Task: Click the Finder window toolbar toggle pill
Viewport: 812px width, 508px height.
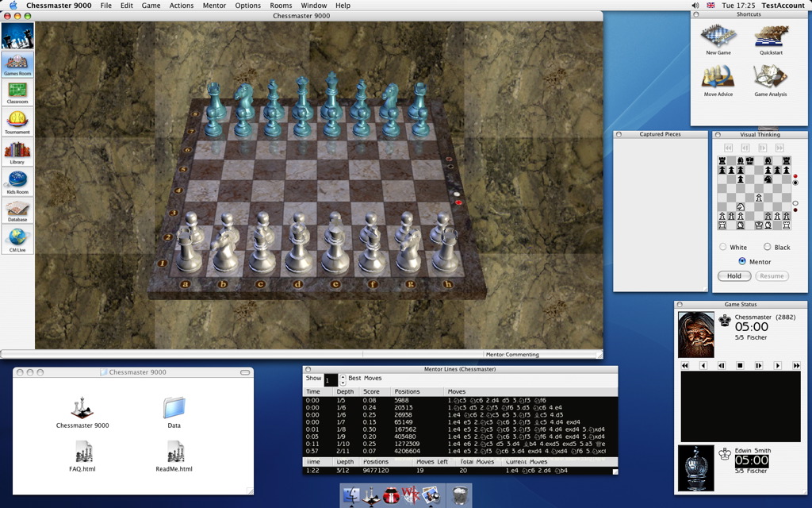Action: click(245, 372)
